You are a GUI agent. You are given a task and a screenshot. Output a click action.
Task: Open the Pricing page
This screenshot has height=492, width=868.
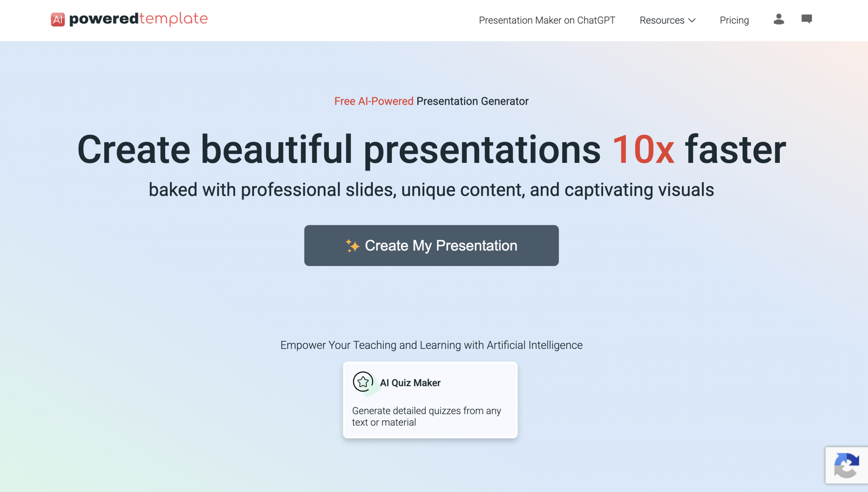[734, 20]
